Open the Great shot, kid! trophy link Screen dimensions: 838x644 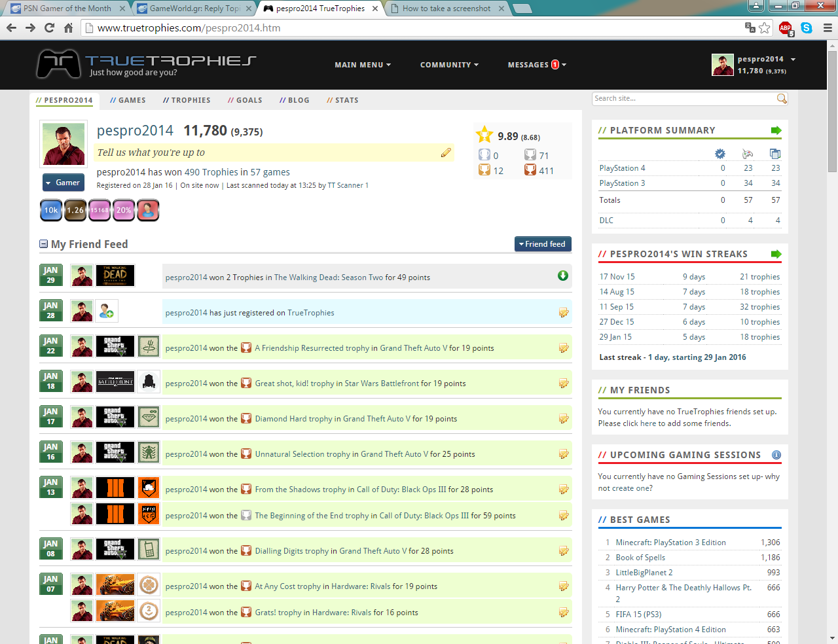tap(295, 384)
